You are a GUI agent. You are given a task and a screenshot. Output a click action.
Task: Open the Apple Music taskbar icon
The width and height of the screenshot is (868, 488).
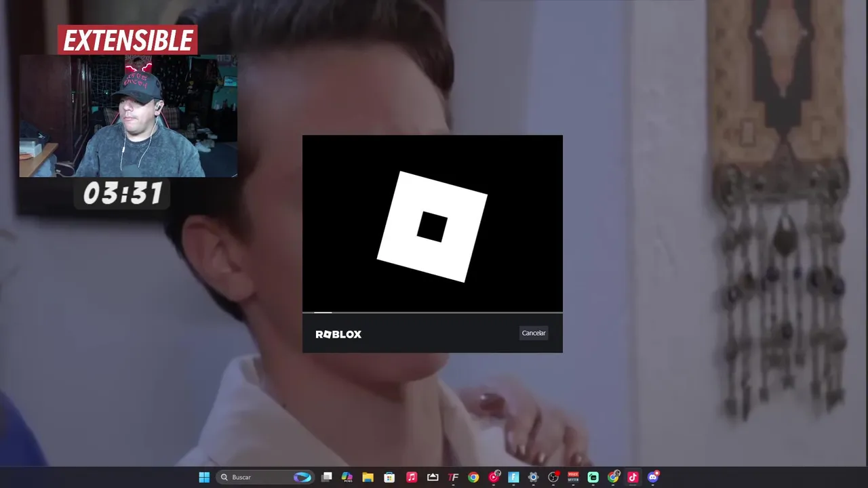412,477
